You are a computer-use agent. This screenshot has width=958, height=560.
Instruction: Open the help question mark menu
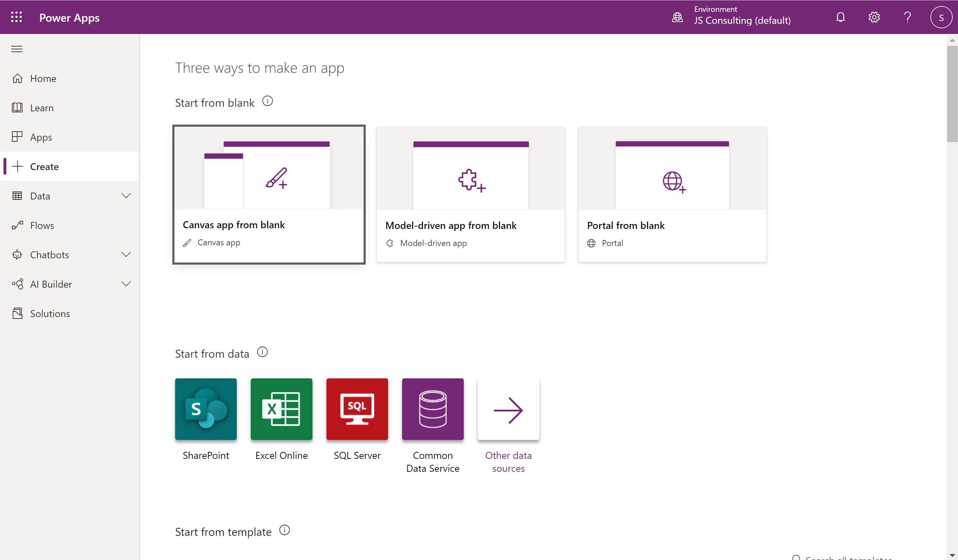pos(908,17)
